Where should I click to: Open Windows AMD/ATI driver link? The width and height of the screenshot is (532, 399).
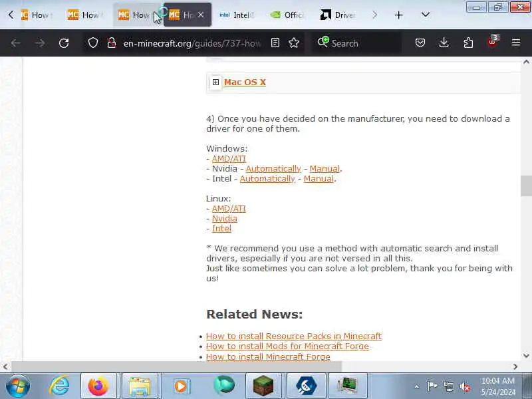coord(229,158)
